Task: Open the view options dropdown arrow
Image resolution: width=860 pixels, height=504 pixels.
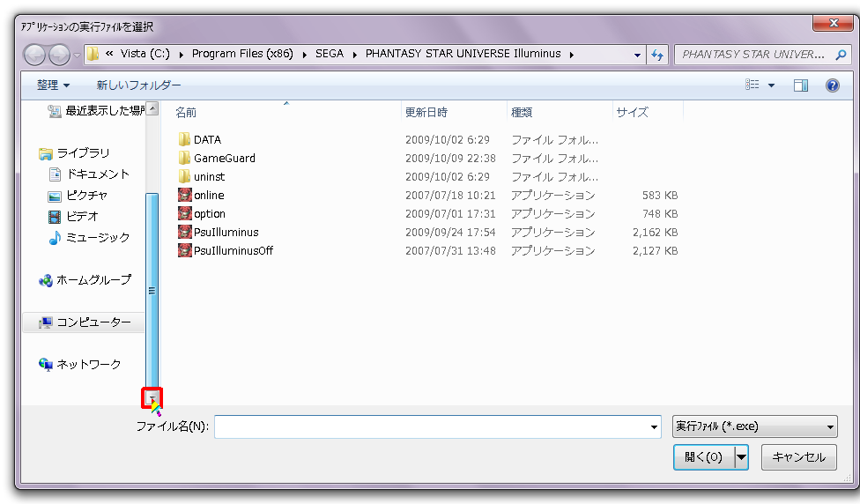Action: click(x=771, y=85)
